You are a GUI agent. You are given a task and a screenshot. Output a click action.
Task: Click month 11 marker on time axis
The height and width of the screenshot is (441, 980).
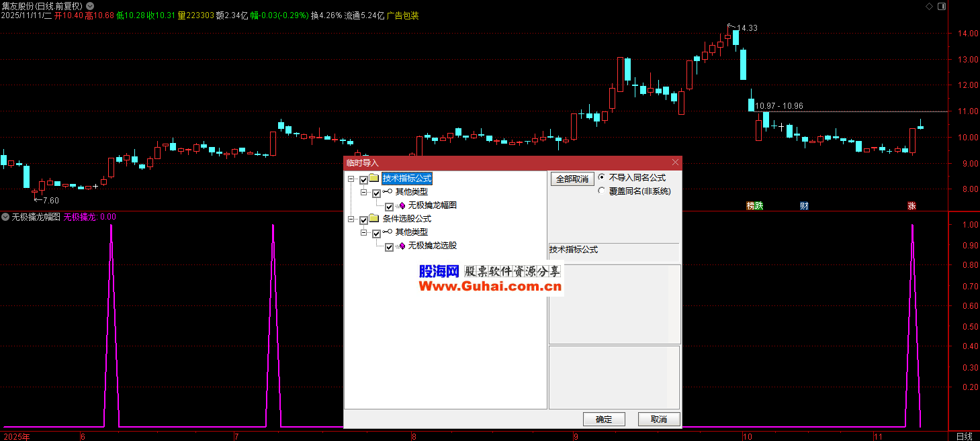pos(878,436)
